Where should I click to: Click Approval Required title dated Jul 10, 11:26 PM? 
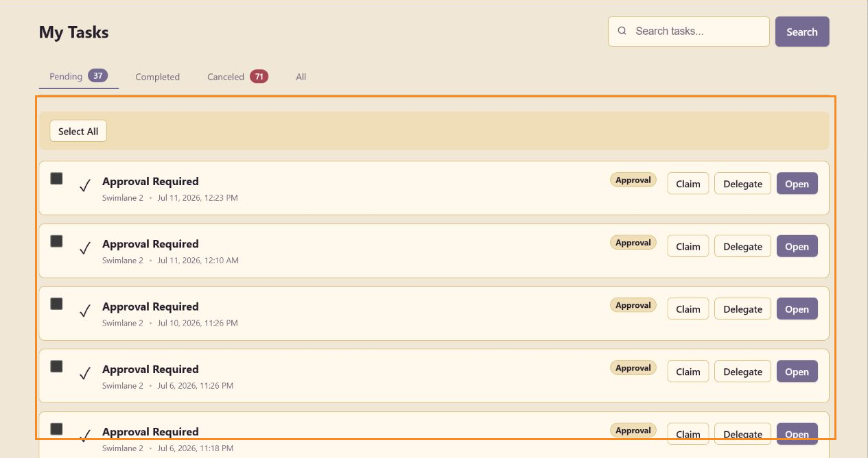(150, 307)
